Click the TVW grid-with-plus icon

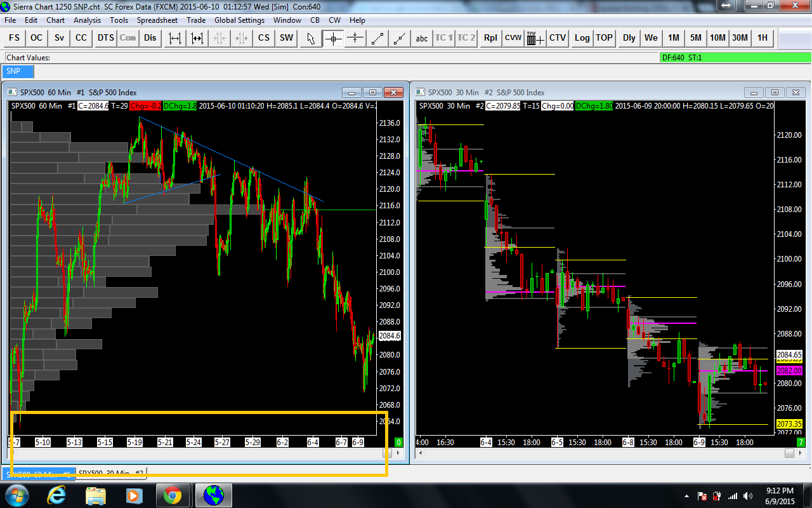click(535, 37)
